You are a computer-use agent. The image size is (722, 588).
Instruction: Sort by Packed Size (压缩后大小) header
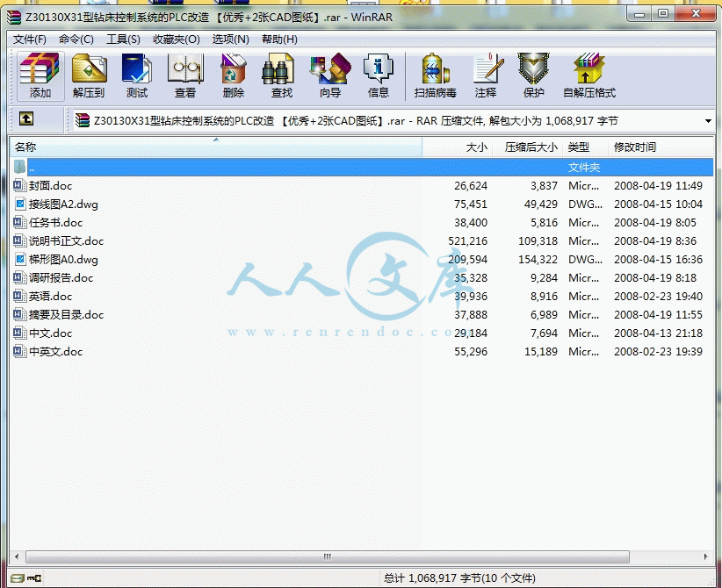(x=528, y=147)
